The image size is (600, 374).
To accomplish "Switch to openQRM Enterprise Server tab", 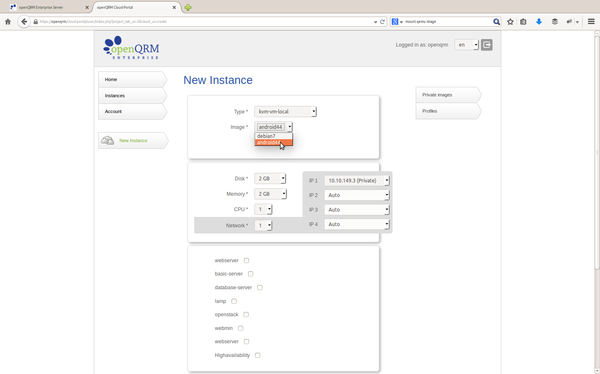I will pos(50,7).
